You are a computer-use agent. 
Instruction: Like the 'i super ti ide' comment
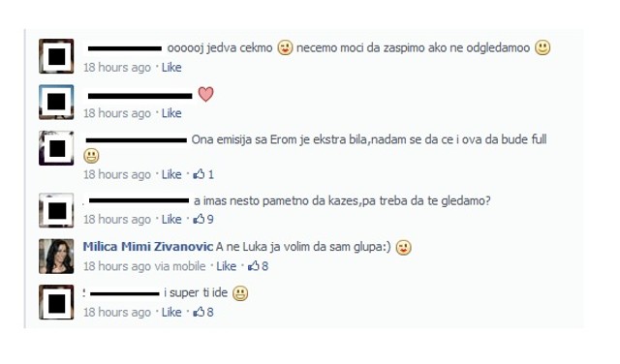tap(171, 313)
